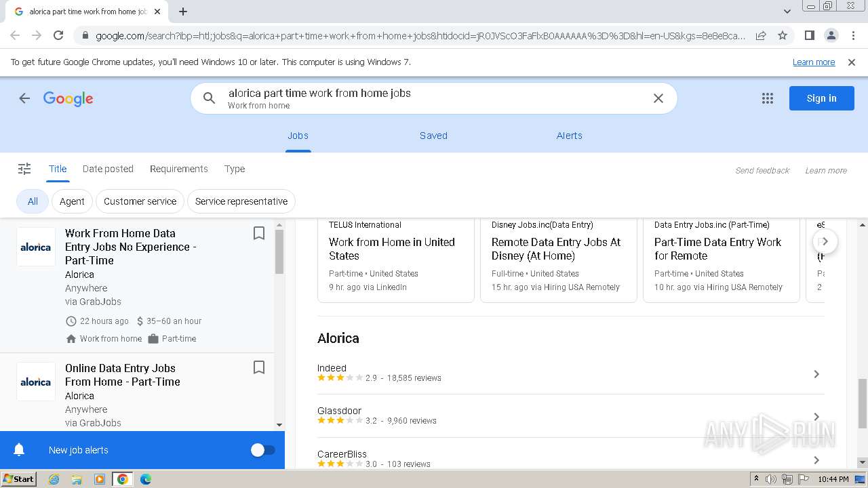
Task: Save Online Data Entry Jobs listing
Action: pyautogui.click(x=258, y=367)
